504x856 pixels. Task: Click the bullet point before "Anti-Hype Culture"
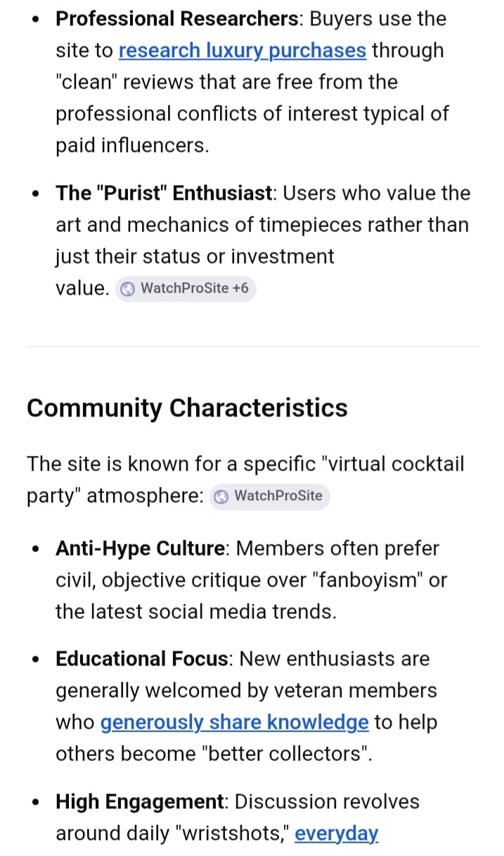tap(36, 549)
